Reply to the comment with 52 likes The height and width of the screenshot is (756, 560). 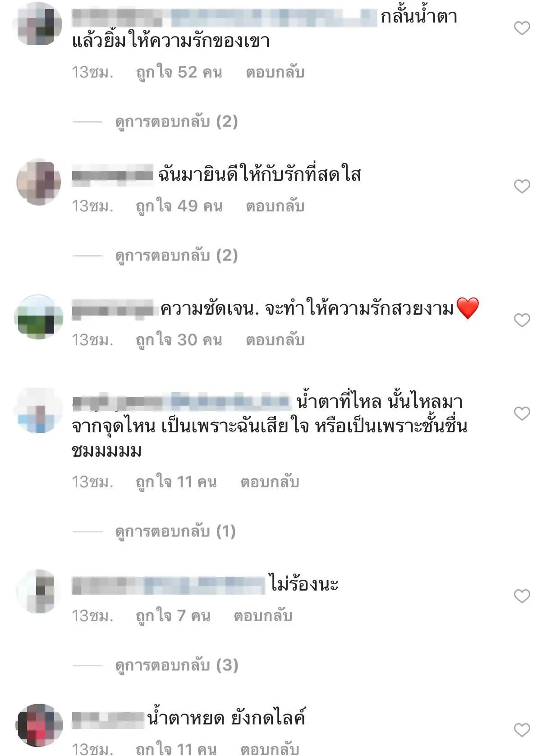click(x=275, y=72)
